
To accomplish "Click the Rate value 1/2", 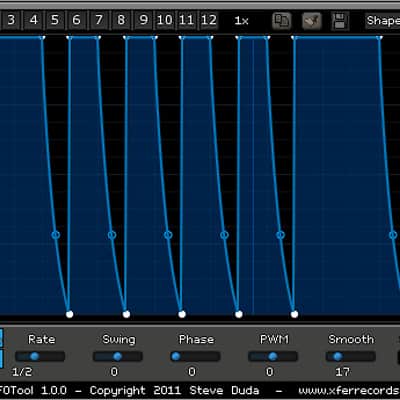I will 22,372.
